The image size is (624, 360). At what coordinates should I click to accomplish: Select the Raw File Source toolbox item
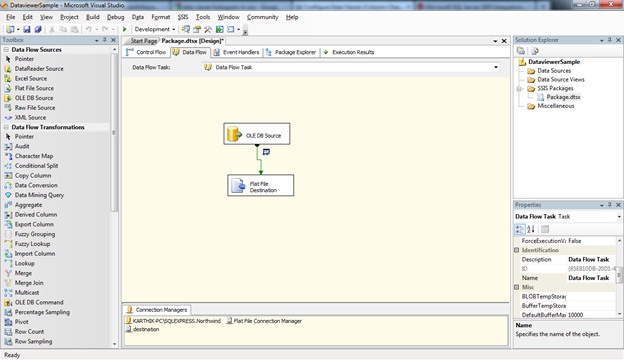(35, 107)
